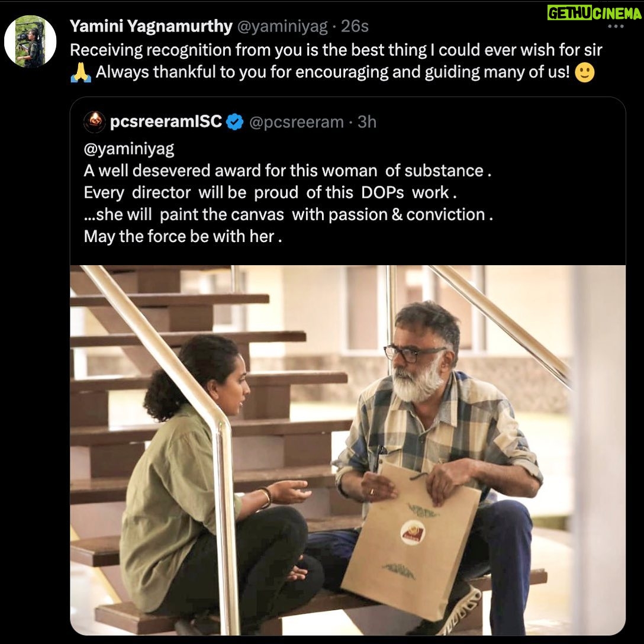
Task: Click the pcsreeramISC profile avatar
Action: click(x=95, y=122)
